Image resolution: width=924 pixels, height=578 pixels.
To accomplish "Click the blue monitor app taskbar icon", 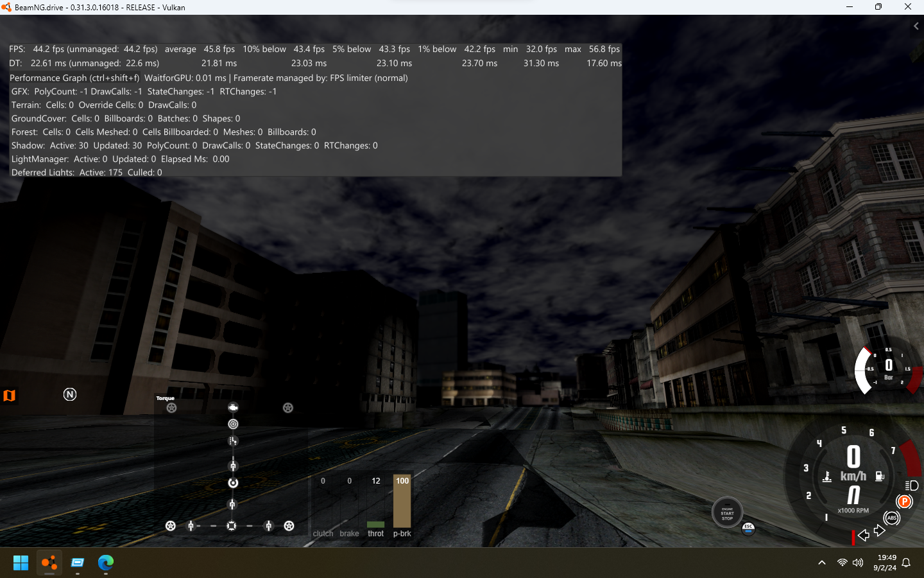I will point(78,563).
